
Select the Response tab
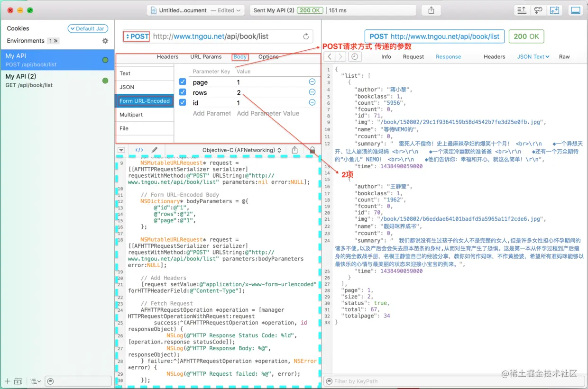tap(449, 56)
